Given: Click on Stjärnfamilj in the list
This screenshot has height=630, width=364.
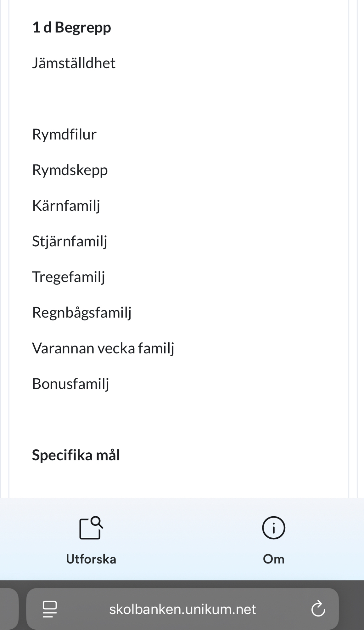Looking at the screenshot, I should coord(70,241).
